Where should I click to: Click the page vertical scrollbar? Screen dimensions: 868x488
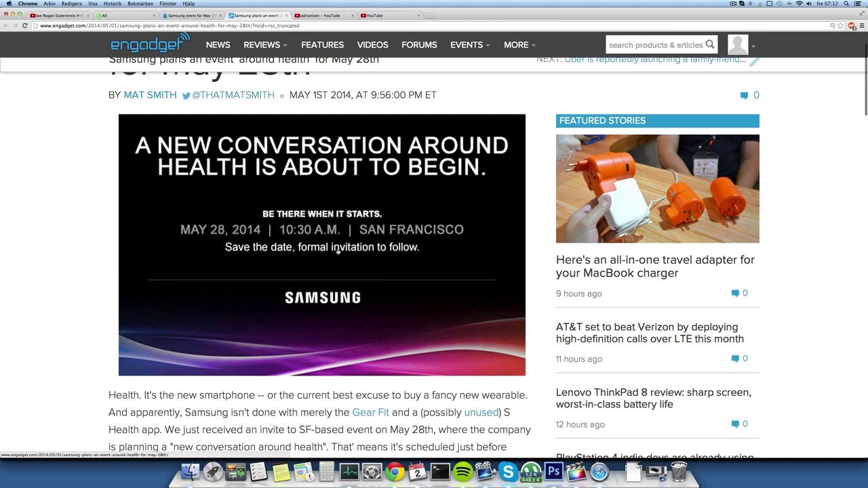coord(865,80)
